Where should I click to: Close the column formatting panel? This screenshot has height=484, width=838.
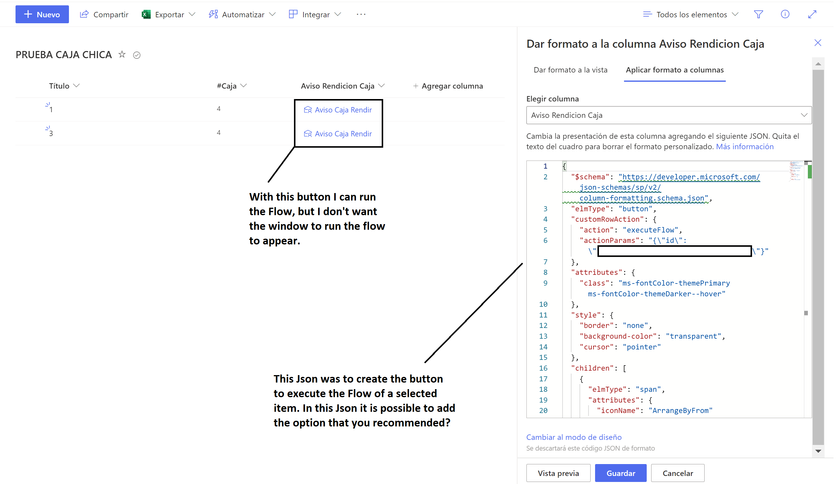tap(818, 43)
